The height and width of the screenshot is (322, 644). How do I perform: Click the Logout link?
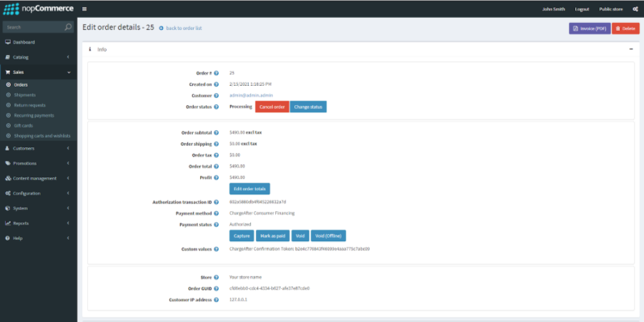click(x=582, y=9)
